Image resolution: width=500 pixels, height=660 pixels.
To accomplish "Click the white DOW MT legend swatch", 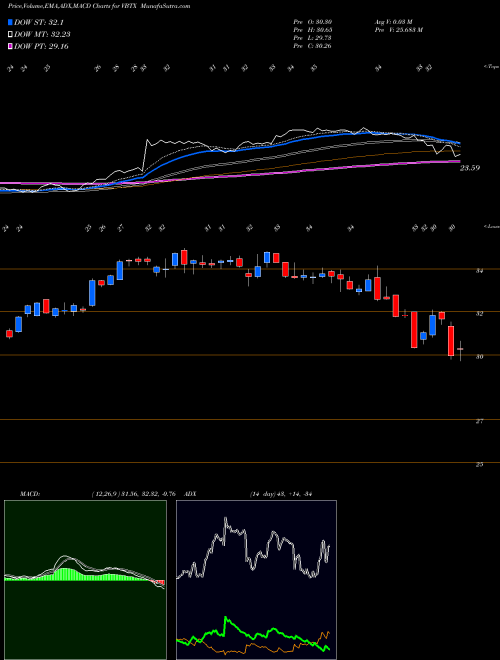I will pyautogui.click(x=11, y=35).
